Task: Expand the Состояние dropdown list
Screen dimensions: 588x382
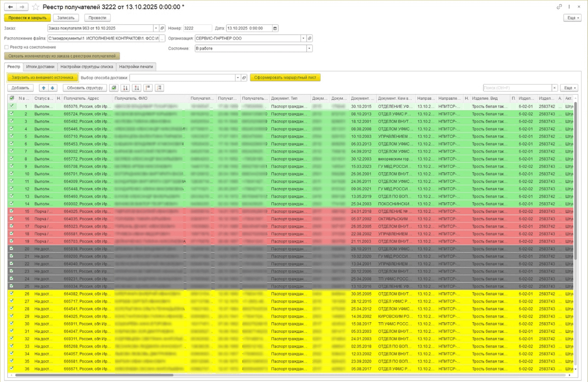Action: pyautogui.click(x=309, y=48)
